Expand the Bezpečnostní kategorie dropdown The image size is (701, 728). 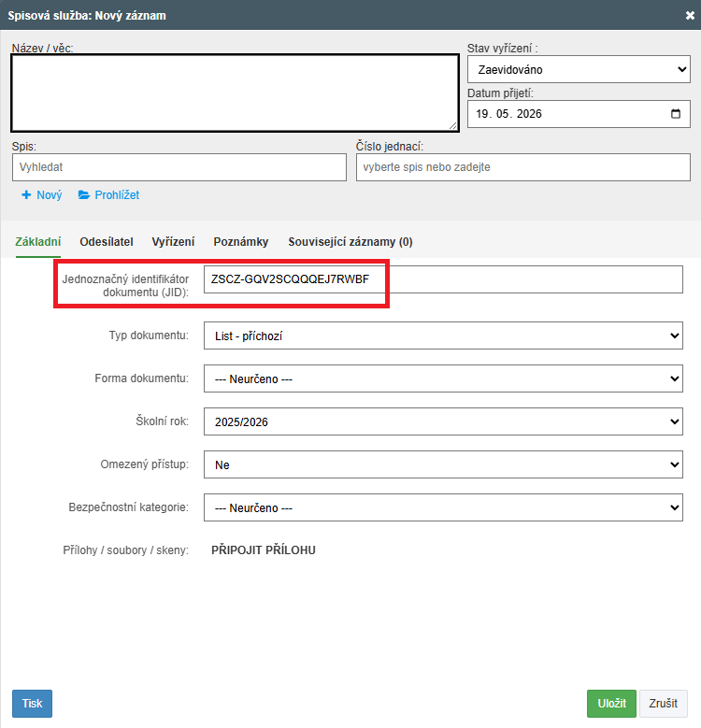tap(443, 507)
